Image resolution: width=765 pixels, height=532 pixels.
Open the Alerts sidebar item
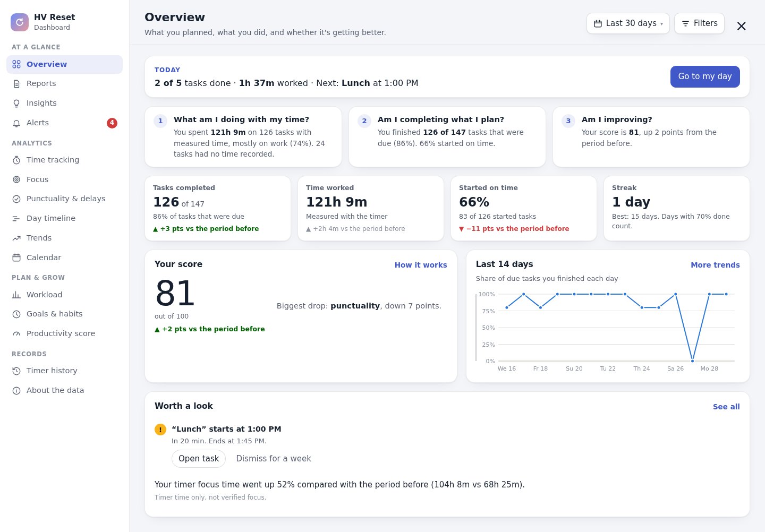tap(64, 123)
